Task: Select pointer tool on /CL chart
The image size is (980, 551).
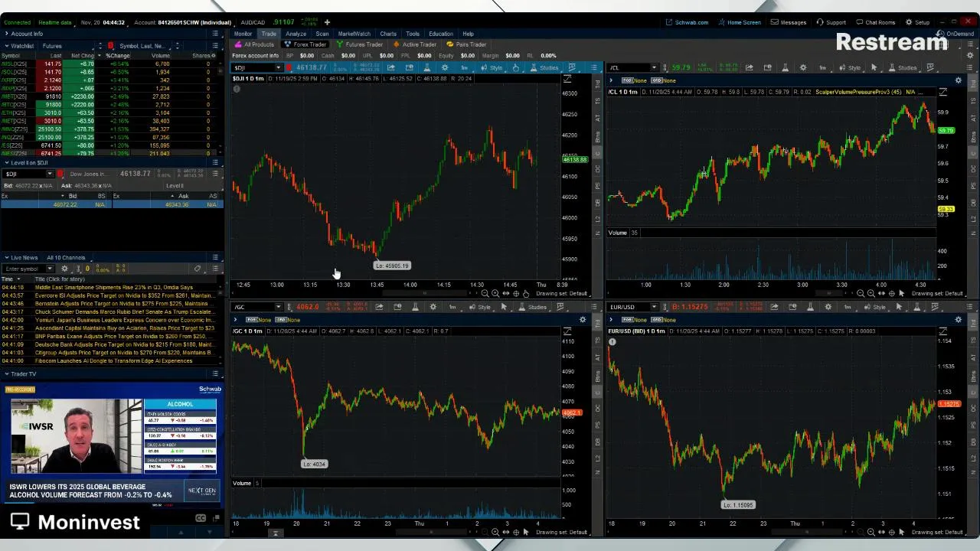Action: pos(874,68)
